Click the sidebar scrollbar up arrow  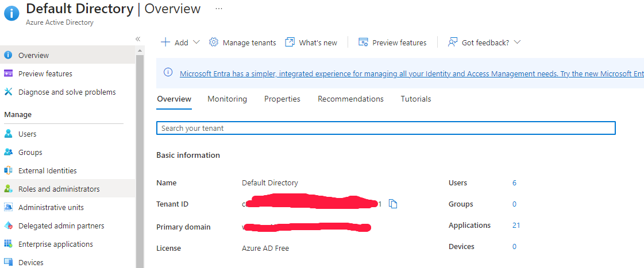pyautogui.click(x=140, y=51)
